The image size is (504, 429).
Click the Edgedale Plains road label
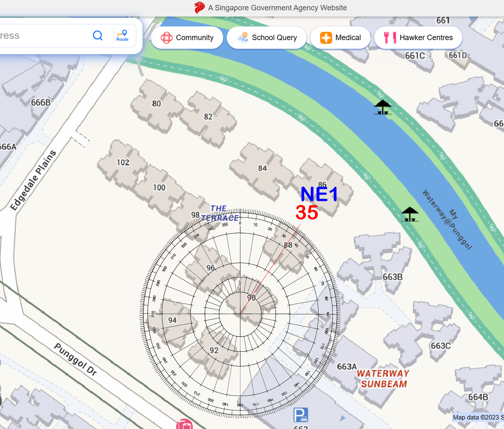pyautogui.click(x=33, y=180)
